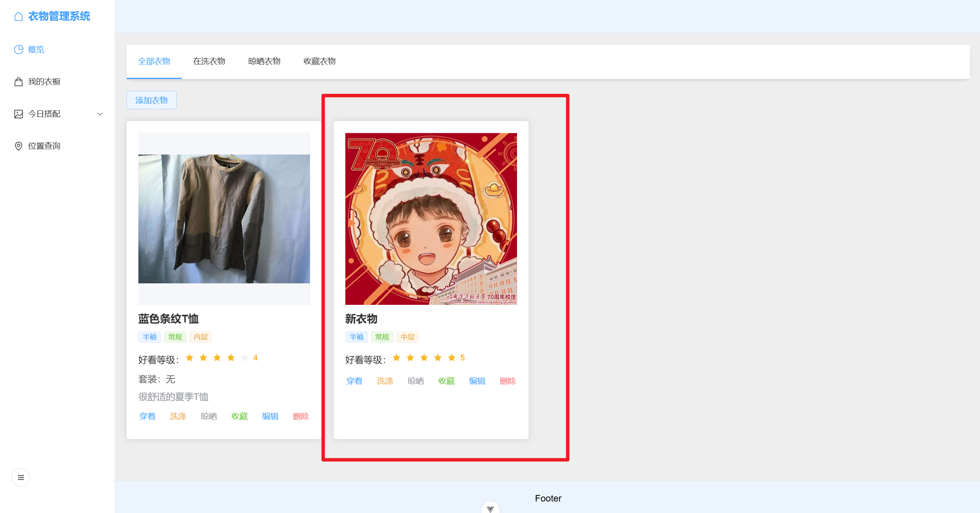Set 蓝色条纹T恤 rating to four stars
Screen dimensions: 980x513
coord(231,358)
